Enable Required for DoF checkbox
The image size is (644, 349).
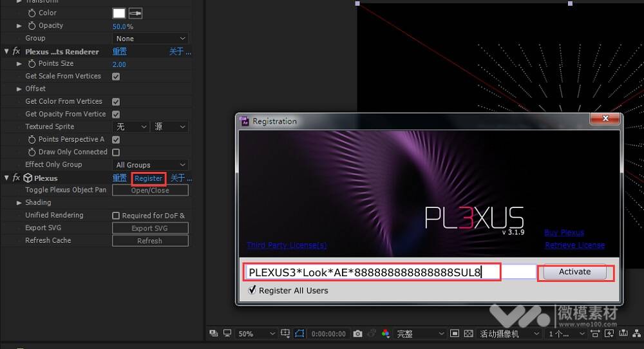click(116, 216)
